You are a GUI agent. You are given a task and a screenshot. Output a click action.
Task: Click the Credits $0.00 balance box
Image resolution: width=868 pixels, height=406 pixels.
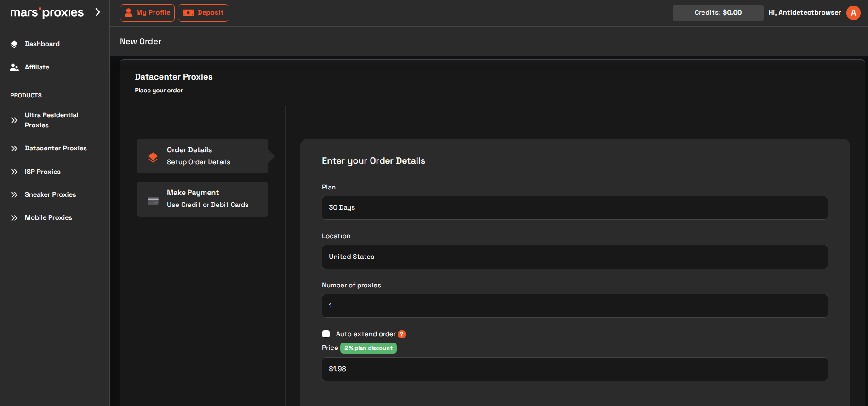[718, 13]
